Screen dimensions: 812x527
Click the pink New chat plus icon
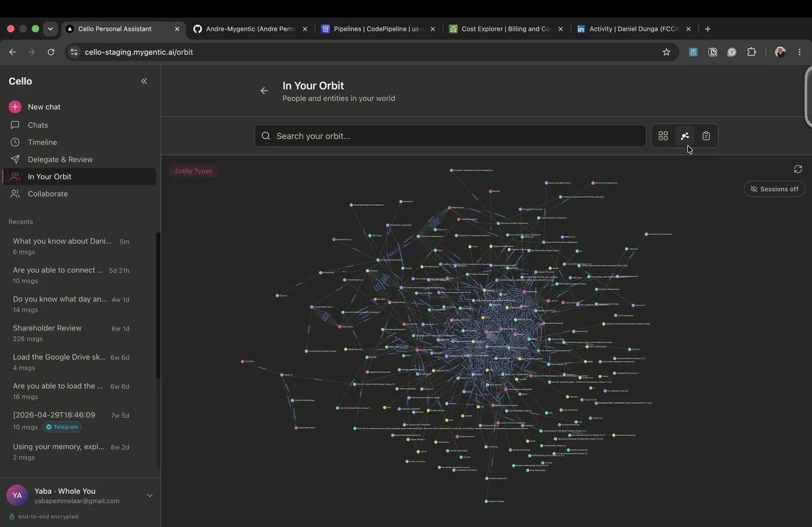point(15,107)
